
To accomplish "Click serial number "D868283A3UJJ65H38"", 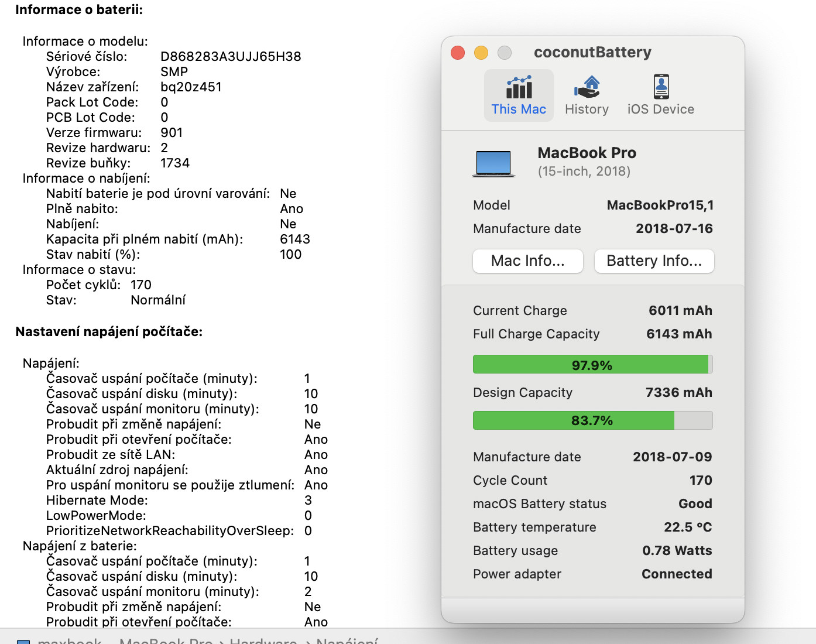I will point(231,56).
